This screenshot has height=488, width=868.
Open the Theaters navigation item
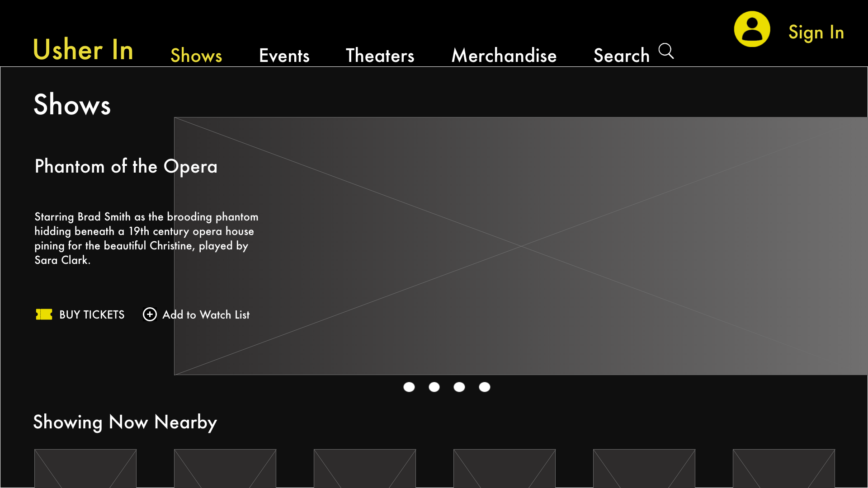pos(380,56)
